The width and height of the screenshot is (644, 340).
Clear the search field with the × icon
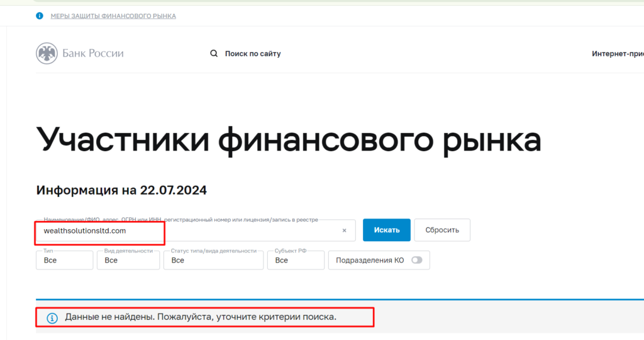[x=344, y=230]
